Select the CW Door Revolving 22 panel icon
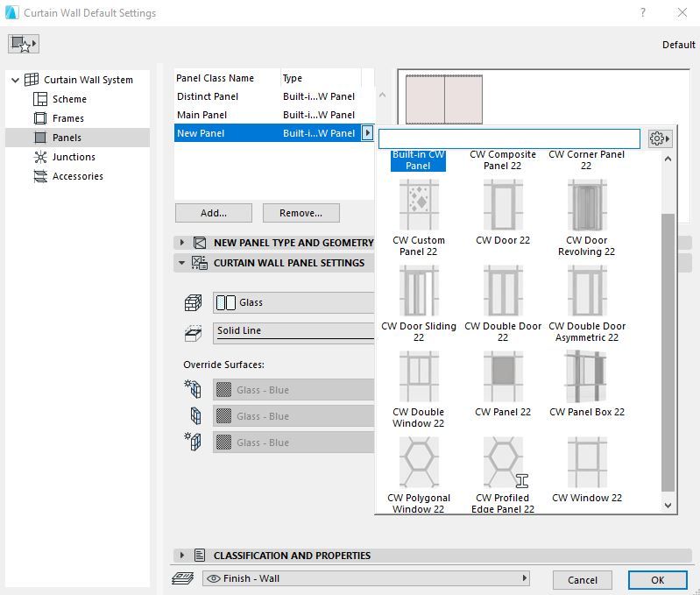This screenshot has height=595, width=700. coord(586,206)
